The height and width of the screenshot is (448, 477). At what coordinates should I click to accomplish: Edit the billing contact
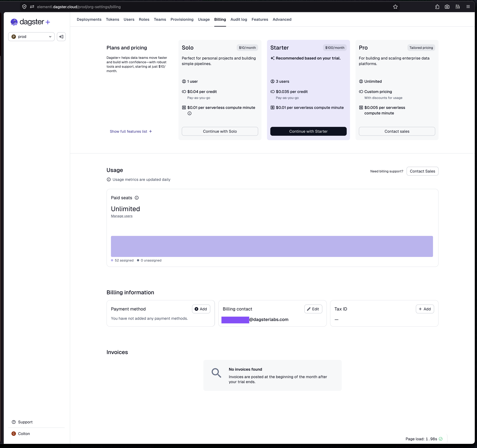(x=313, y=309)
